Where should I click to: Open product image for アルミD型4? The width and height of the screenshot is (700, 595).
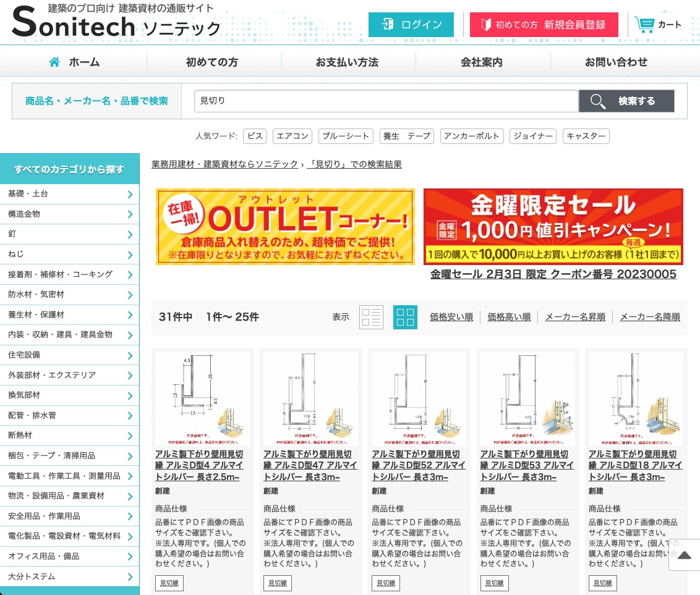[x=202, y=399]
